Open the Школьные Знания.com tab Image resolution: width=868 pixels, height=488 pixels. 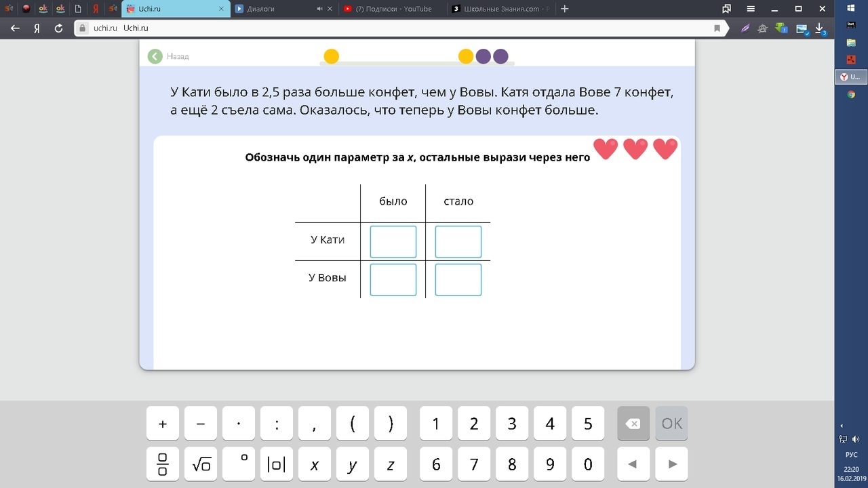coord(500,9)
